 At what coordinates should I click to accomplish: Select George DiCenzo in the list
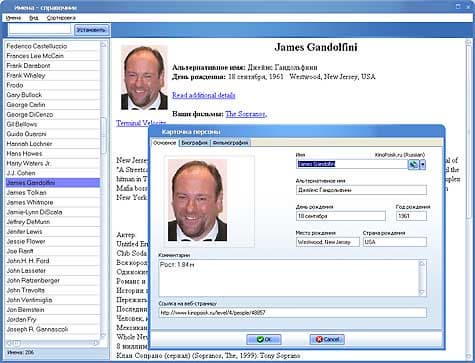click(x=53, y=114)
